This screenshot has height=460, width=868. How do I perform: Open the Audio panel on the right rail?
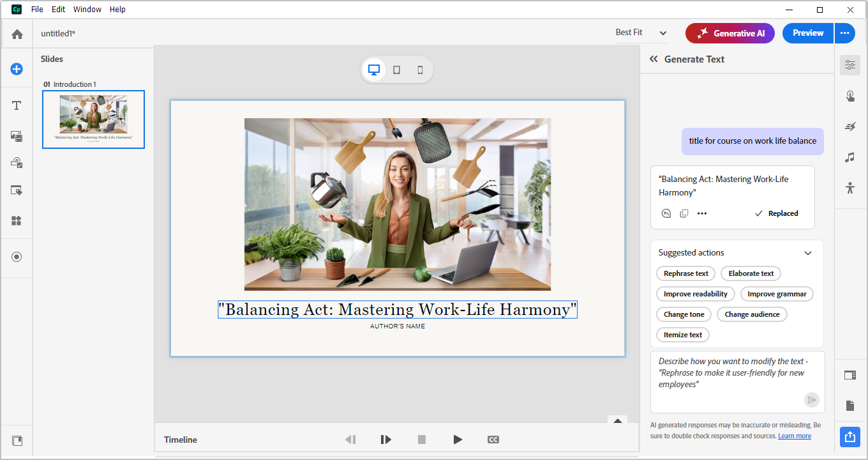click(850, 157)
